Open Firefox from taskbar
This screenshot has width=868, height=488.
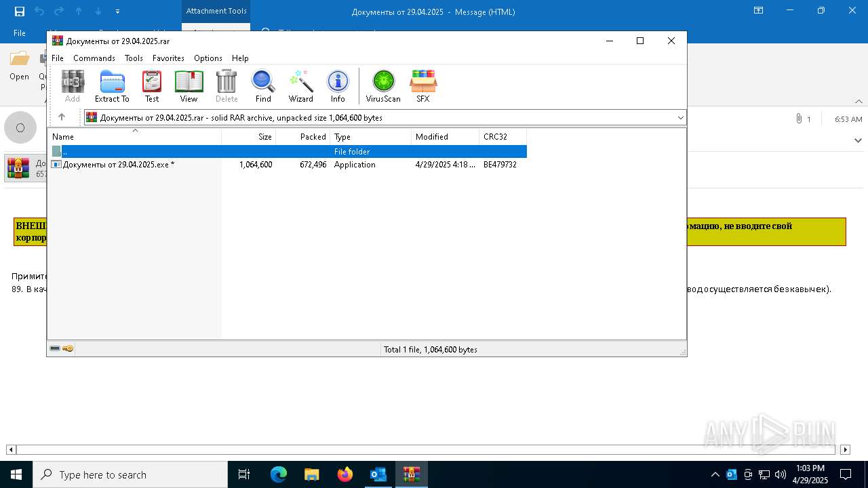[x=345, y=474]
